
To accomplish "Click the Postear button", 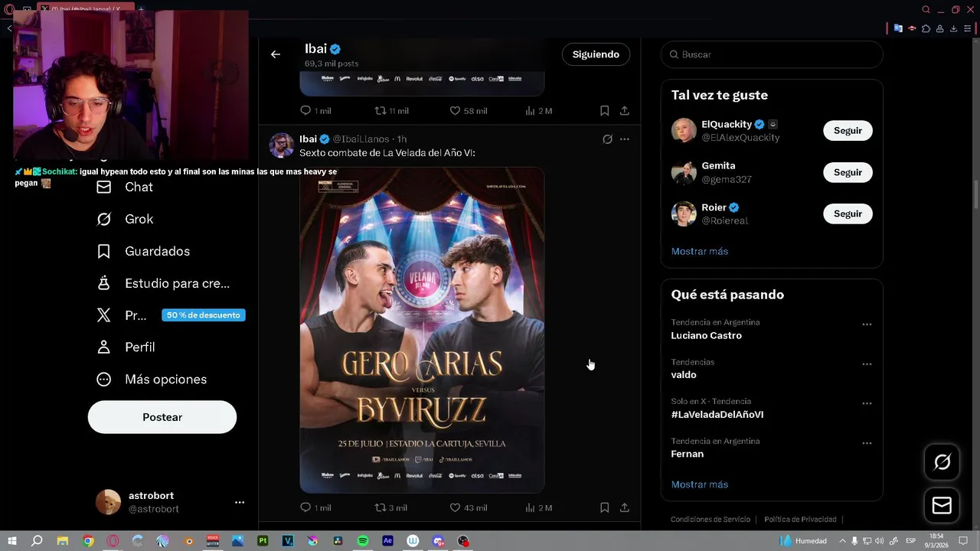I will tap(162, 417).
